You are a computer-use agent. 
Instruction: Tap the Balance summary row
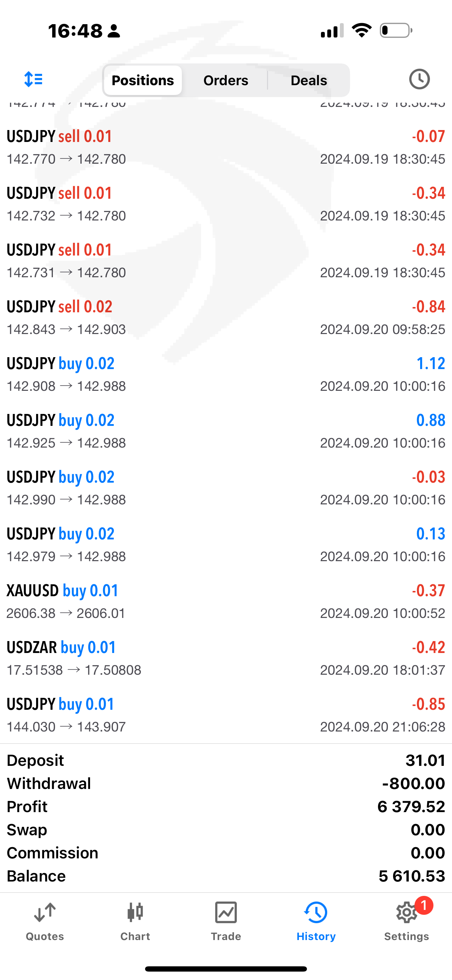point(226,876)
